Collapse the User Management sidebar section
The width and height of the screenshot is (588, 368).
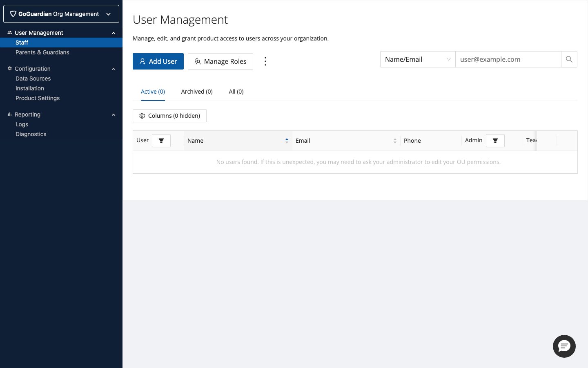tap(114, 33)
